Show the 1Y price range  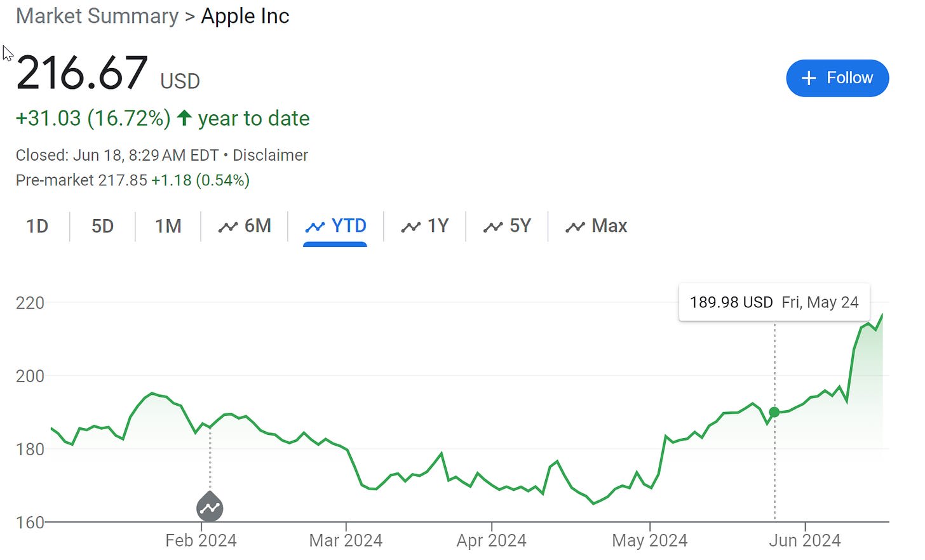(425, 226)
